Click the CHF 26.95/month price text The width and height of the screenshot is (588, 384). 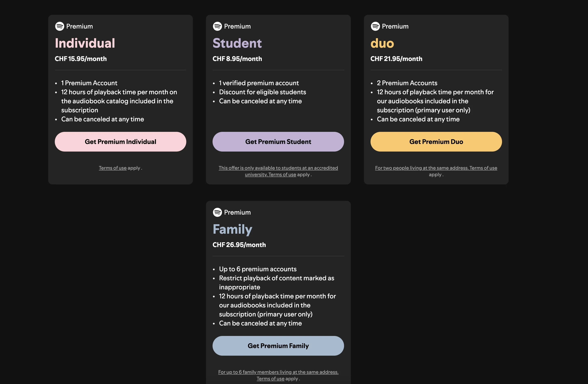click(x=239, y=245)
